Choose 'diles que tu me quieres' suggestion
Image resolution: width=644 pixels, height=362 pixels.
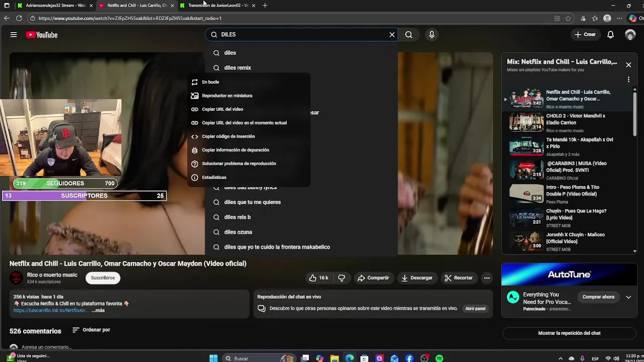301,202
